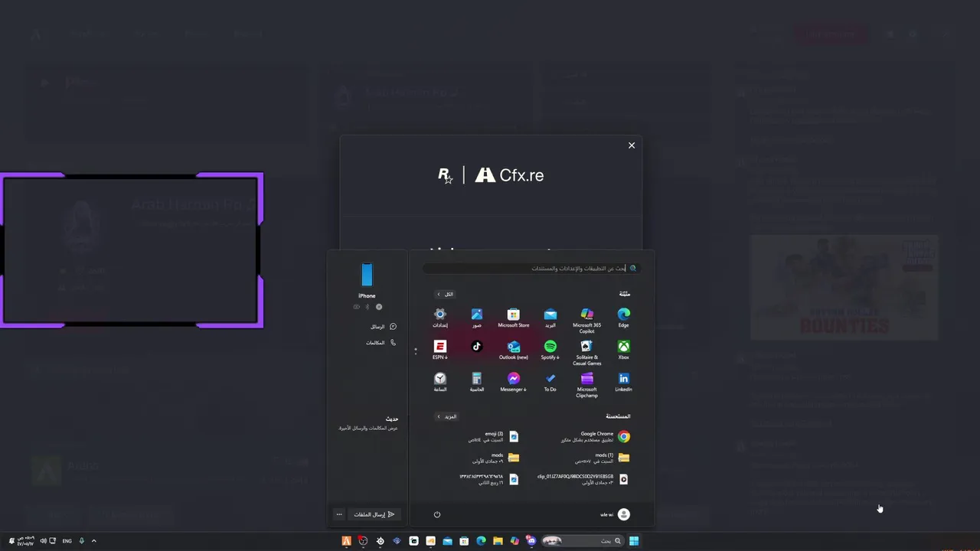Open LinkedIn from pinned apps
The image size is (980, 551).
pyautogui.click(x=623, y=382)
